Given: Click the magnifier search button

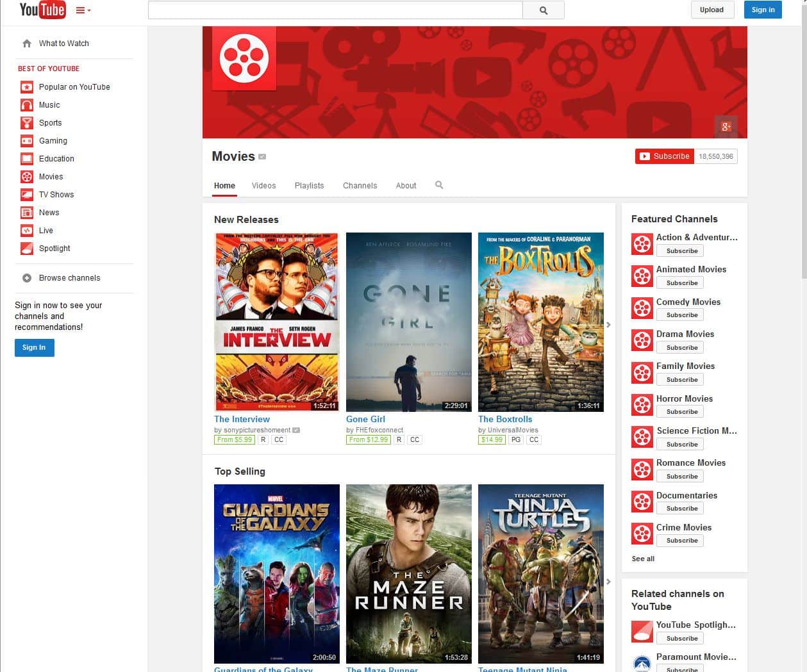Looking at the screenshot, I should 544,10.
